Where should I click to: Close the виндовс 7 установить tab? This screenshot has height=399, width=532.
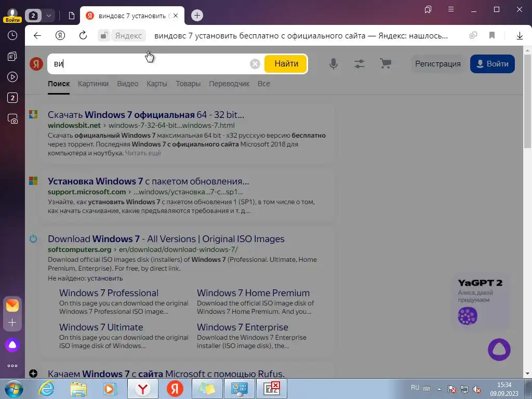(176, 16)
